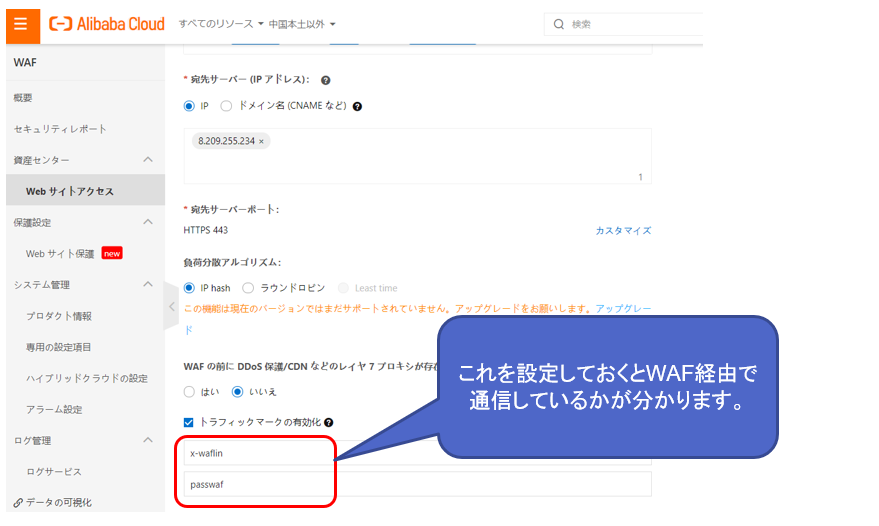The width and height of the screenshot is (879, 526).
Task: Toggle トラフィックマークの有効化 checkbox
Action: coord(188,422)
